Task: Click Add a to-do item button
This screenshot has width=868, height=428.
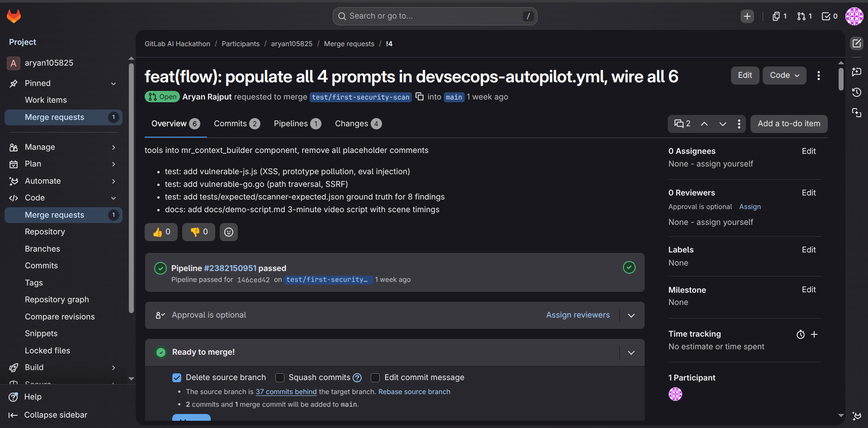Action: pyautogui.click(x=789, y=124)
